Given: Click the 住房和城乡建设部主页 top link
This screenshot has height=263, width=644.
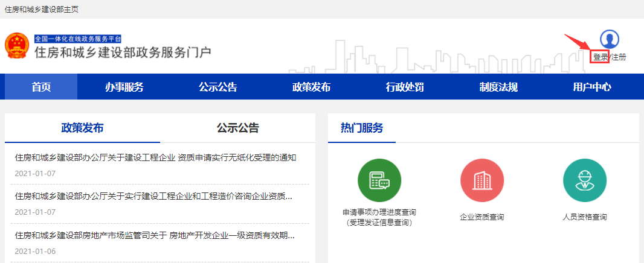Looking at the screenshot, I should click(41, 10).
